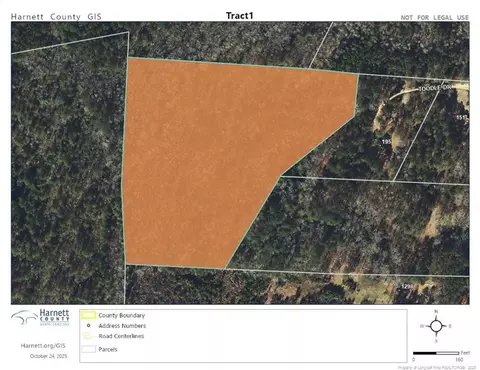Click address number 151 on map
The height and width of the screenshot is (370, 480).
[x=461, y=117]
